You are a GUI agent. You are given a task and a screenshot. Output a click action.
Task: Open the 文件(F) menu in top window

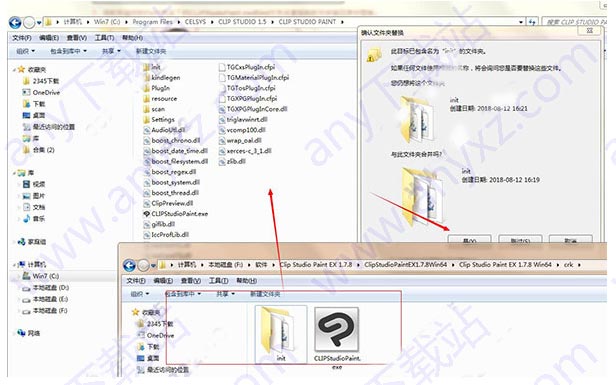pyautogui.click(x=22, y=38)
